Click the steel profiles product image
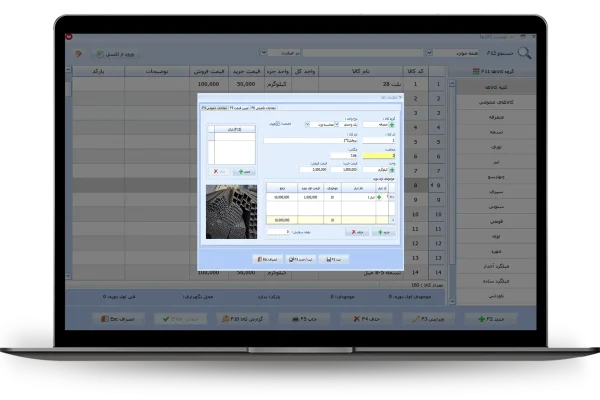Screen dimensions: 600x400 tap(232, 212)
